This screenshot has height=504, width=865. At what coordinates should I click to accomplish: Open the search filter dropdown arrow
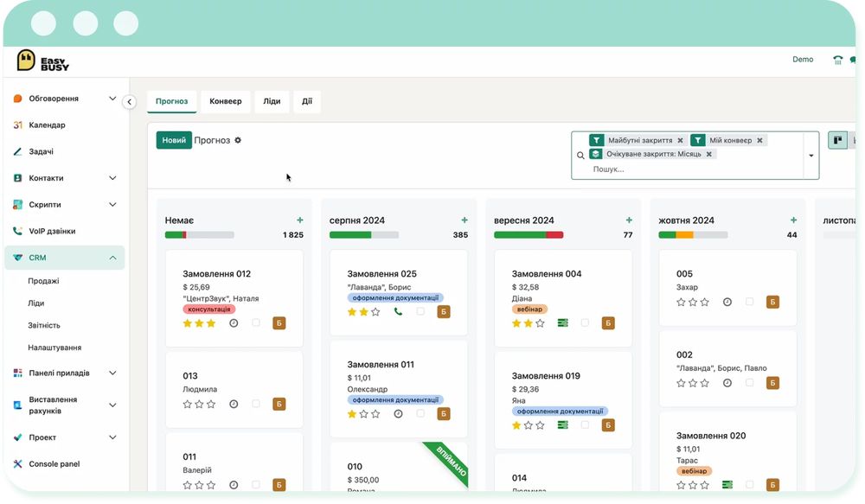pos(811,156)
